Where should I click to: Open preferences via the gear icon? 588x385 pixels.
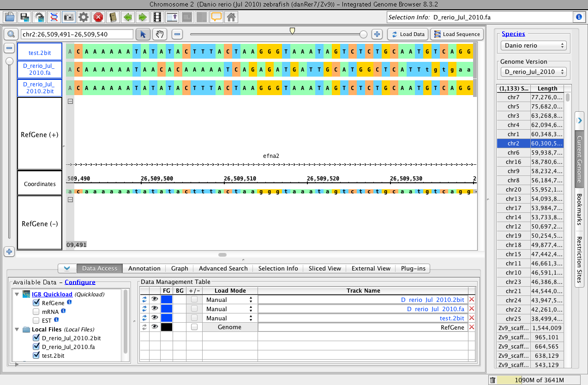pyautogui.click(x=84, y=18)
